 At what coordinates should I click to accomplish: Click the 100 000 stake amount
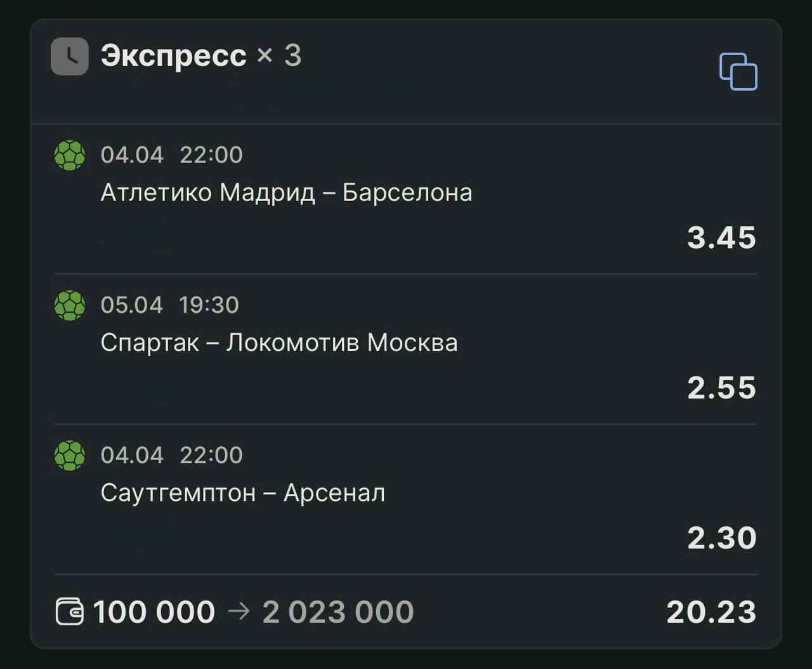tap(154, 612)
